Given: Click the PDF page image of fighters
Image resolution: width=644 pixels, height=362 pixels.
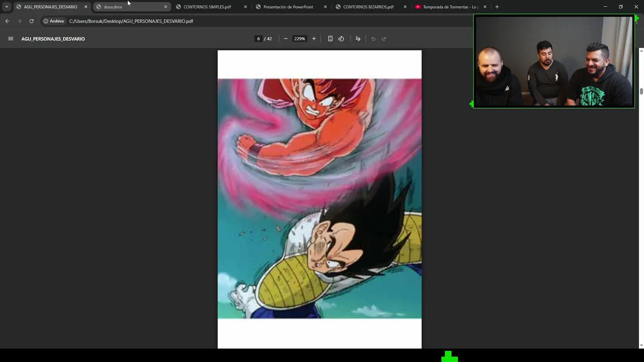Looking at the screenshot, I should click(319, 199).
